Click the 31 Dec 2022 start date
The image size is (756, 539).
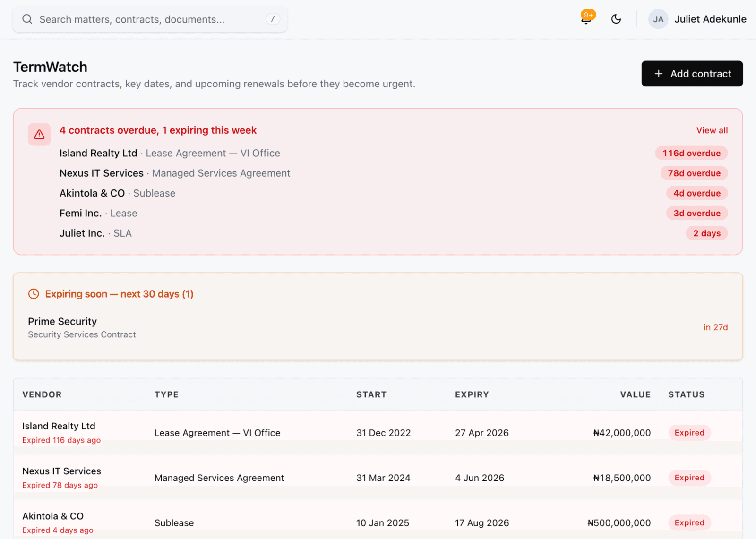pyautogui.click(x=384, y=433)
